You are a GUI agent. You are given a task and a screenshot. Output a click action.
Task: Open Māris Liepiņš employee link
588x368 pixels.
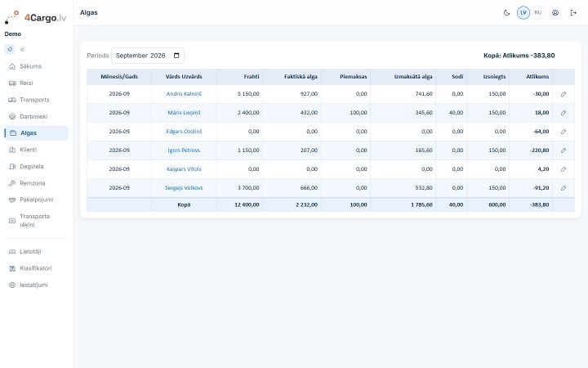184,113
